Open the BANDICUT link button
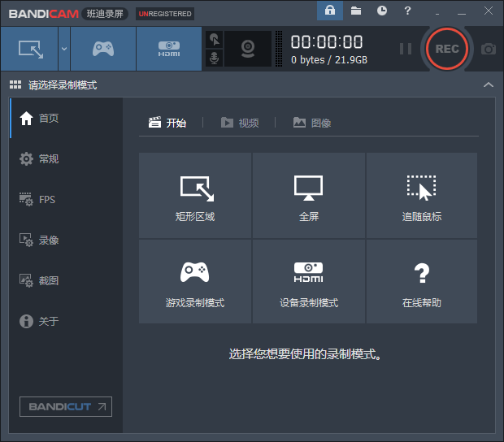 66,406
